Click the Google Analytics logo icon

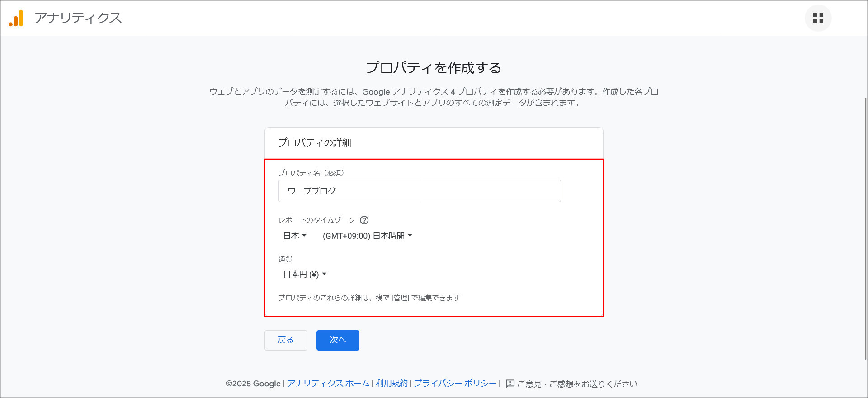tap(16, 18)
